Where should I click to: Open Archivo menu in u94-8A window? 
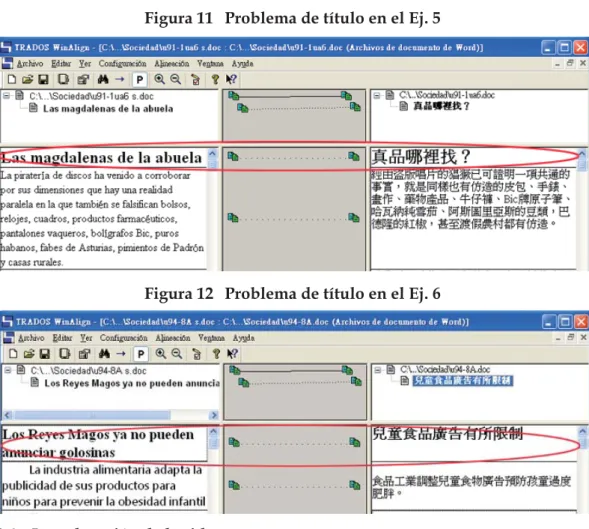(x=31, y=338)
